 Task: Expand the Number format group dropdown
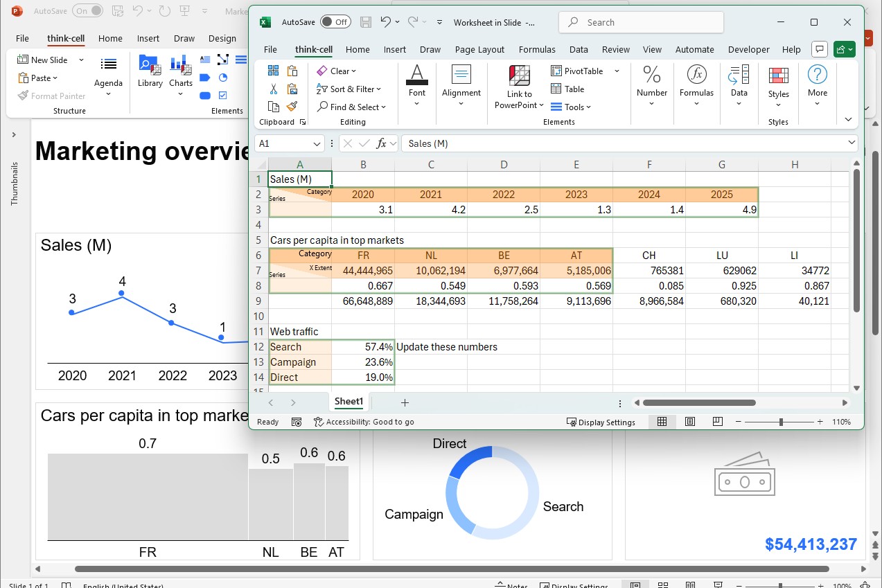tap(652, 104)
